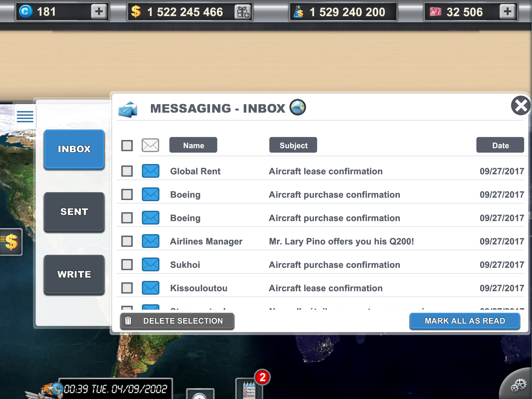Check the Kissouloutou message checkbox
Viewport: 532px width, 399px height.
pos(127,288)
